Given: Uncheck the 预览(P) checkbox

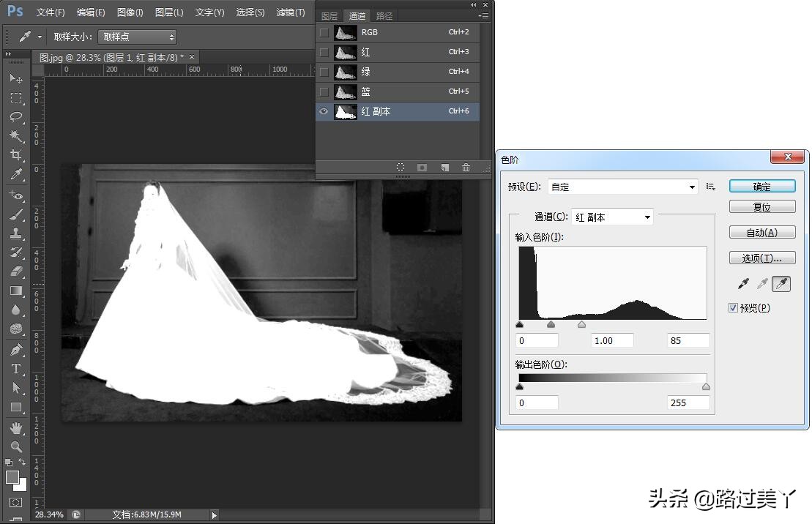Looking at the screenshot, I should click(x=733, y=308).
